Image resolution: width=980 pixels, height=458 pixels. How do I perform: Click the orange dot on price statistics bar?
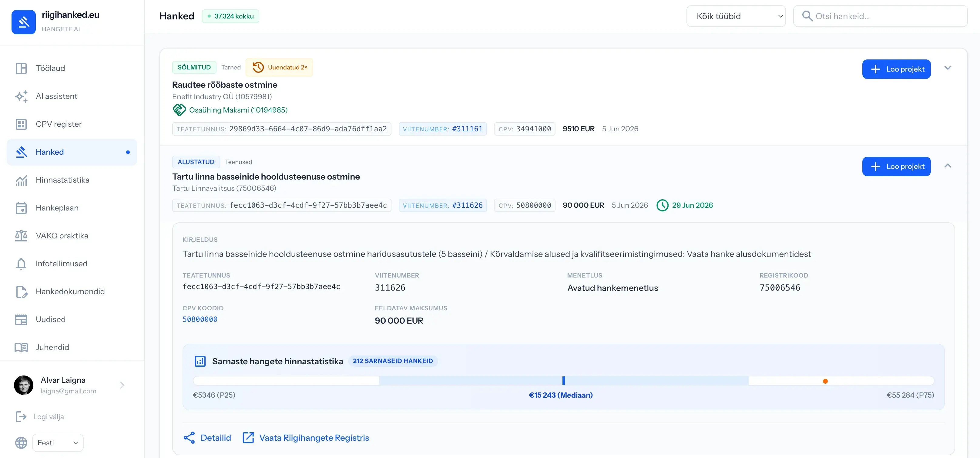click(x=825, y=381)
